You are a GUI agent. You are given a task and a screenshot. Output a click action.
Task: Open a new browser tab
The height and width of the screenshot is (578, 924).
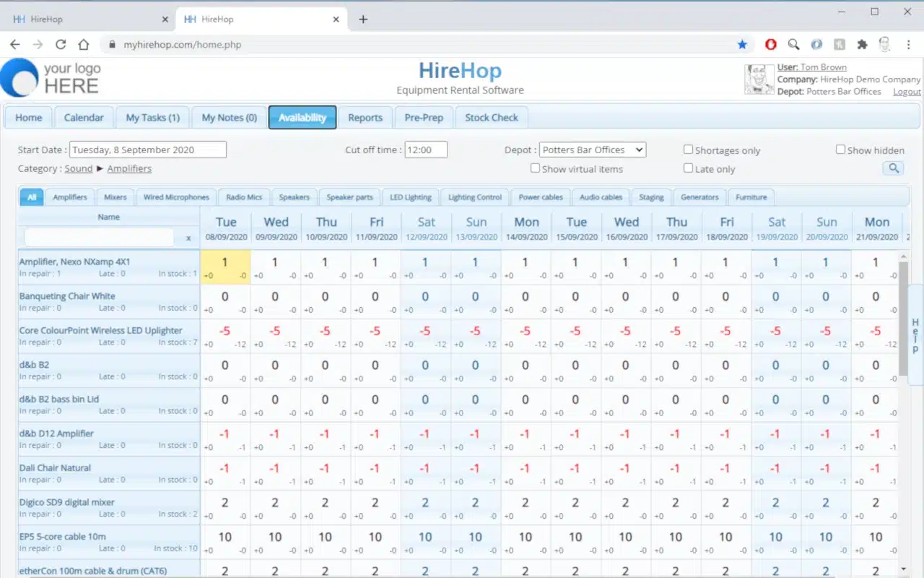point(363,20)
